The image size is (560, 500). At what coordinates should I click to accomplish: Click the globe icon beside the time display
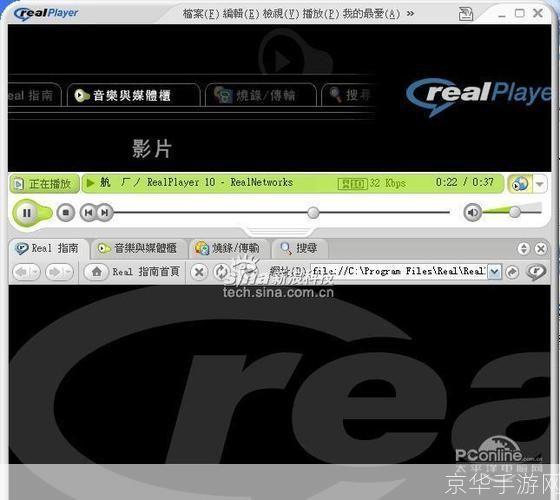tap(520, 184)
